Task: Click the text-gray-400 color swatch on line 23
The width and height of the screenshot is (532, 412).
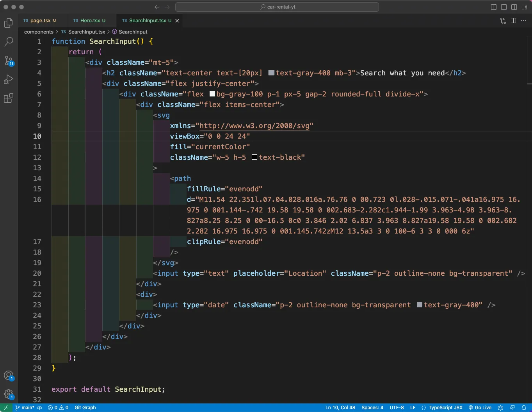Action: pos(420,305)
